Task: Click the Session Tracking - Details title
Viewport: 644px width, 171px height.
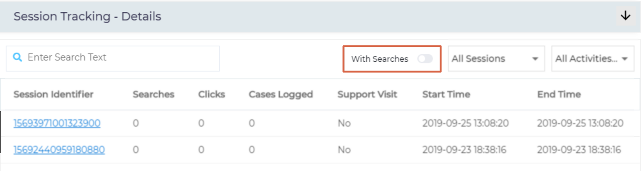Action: pos(87,16)
